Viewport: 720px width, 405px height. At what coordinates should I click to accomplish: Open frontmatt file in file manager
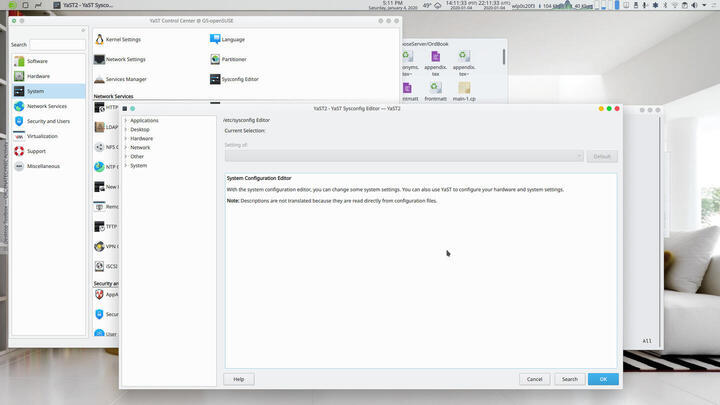point(435,88)
